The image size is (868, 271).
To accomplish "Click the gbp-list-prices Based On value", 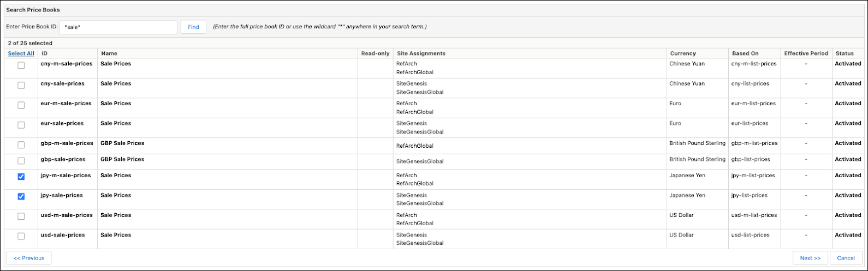I will [x=751, y=159].
